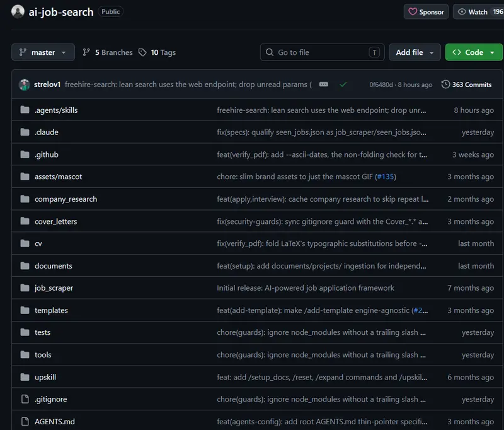The height and width of the screenshot is (430, 504).
Task: Click the Sponsor heart button
Action: click(426, 12)
